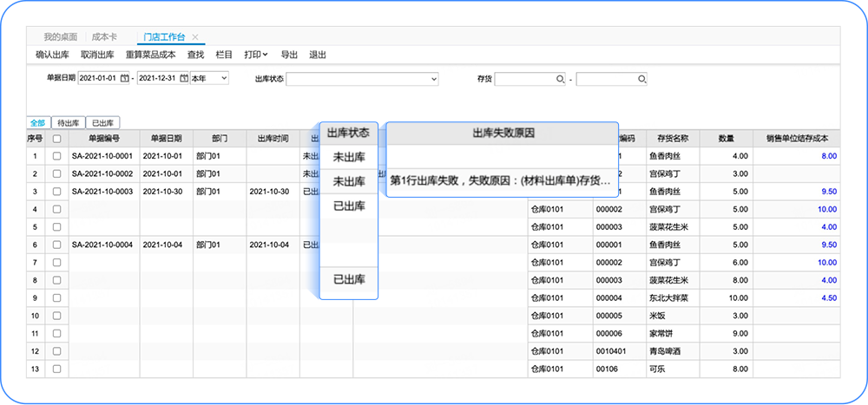Expand the 本年 date range dropdown
The height and width of the screenshot is (405, 868).
click(x=209, y=78)
